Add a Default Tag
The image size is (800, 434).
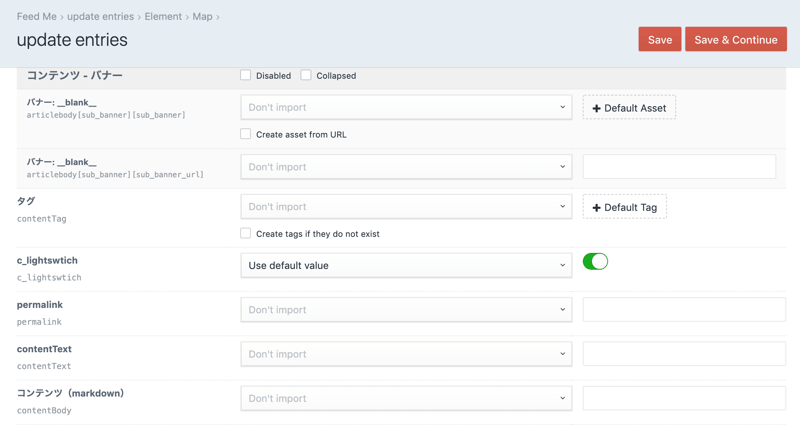(x=624, y=207)
